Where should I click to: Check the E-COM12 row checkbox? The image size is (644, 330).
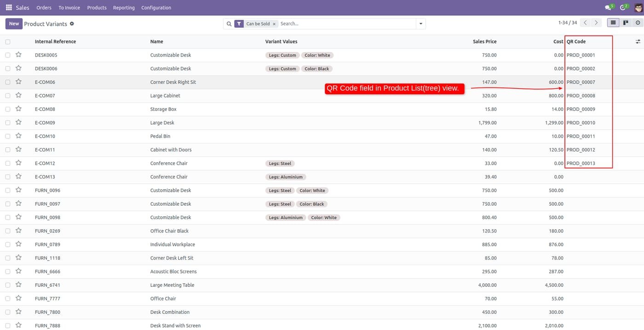8,163
